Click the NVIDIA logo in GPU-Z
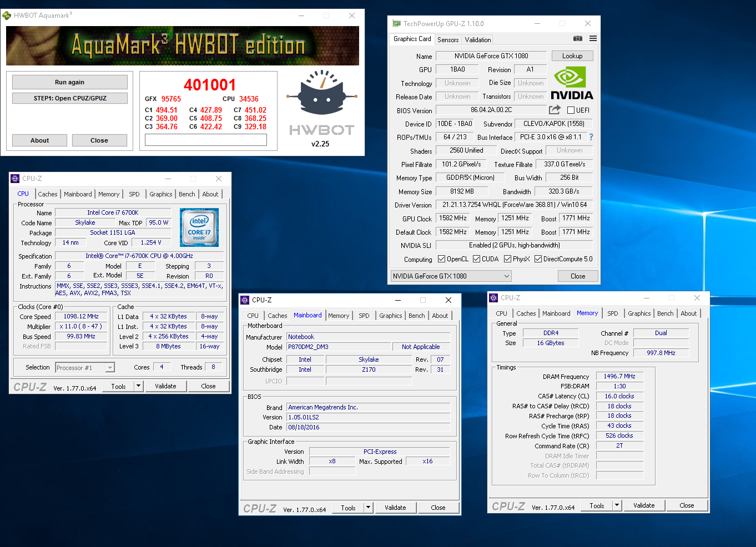 point(571,83)
